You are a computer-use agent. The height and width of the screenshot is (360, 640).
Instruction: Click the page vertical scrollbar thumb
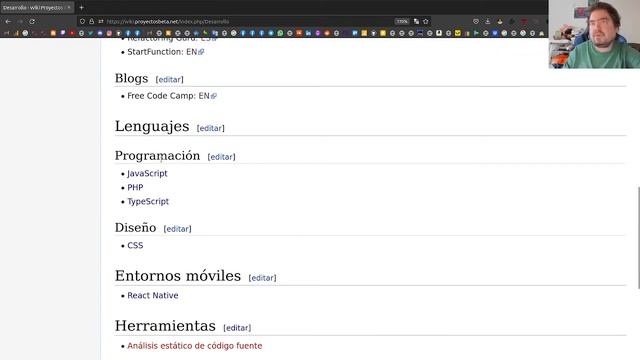pyautogui.click(x=638, y=238)
